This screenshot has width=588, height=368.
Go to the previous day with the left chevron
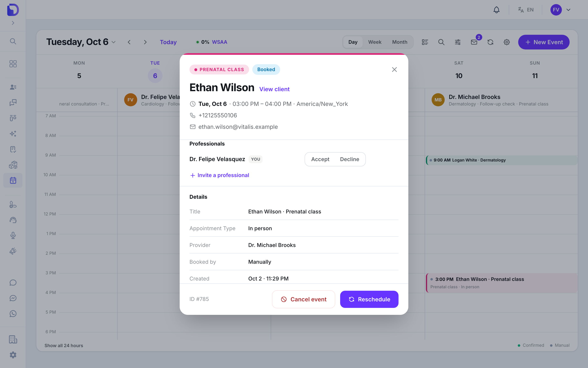click(129, 42)
